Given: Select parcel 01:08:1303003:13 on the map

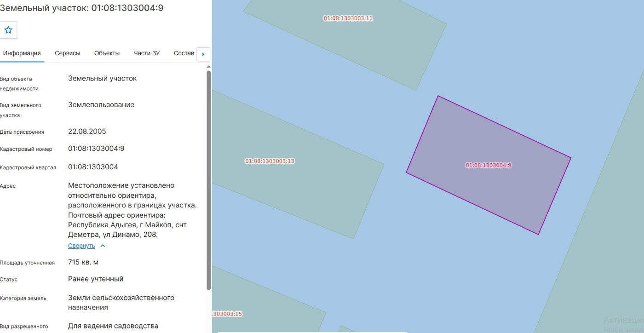Looking at the screenshot, I should point(270,161).
